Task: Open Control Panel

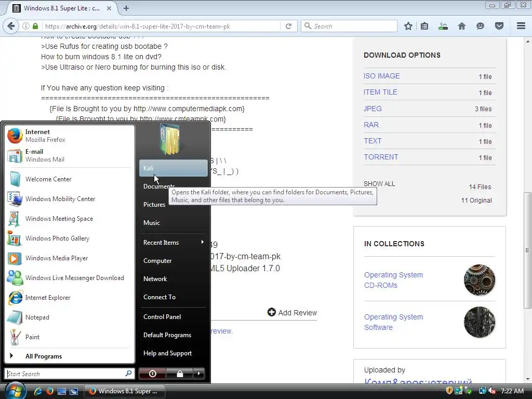Action: click(174, 316)
